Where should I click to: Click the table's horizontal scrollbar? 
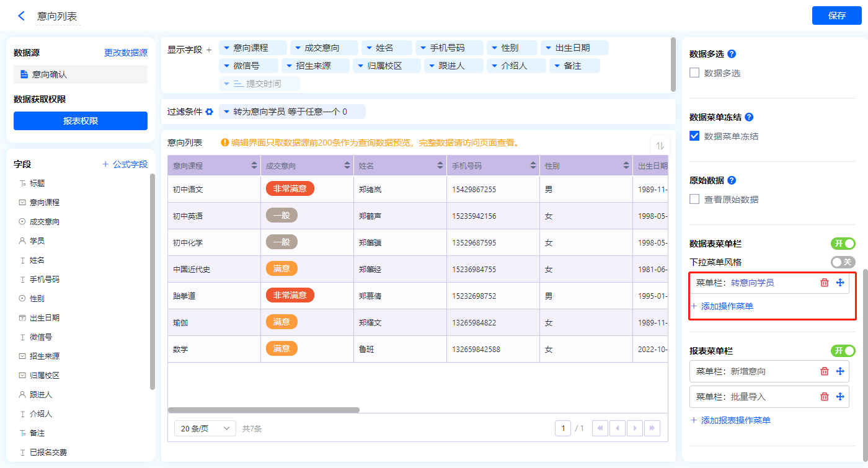[x=263, y=410]
